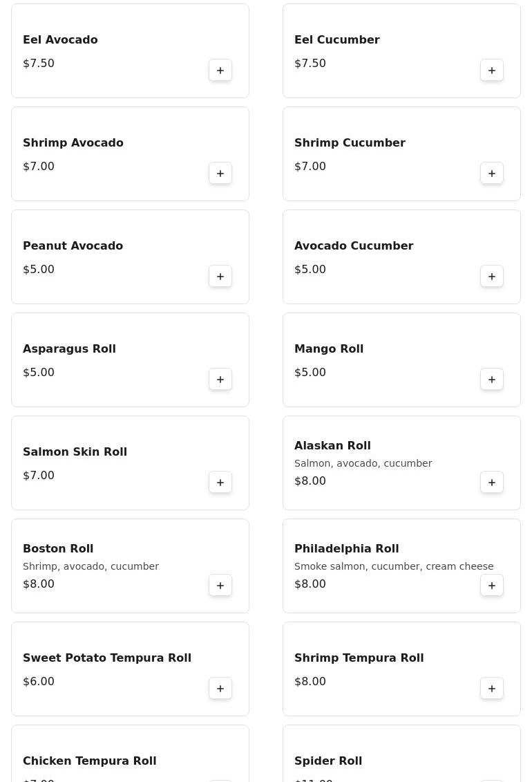Screen dimensions: 532x782
Task: Select the Alaskan Roll title
Action: [332, 445]
